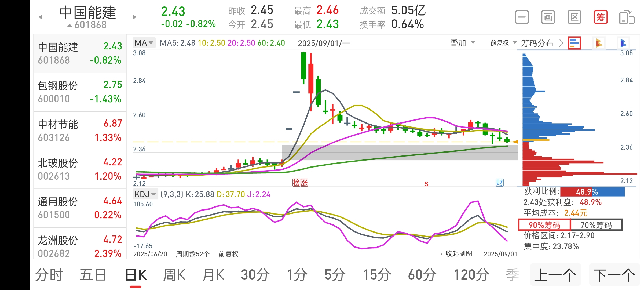Switch to 周K tab
Image resolution: width=644 pixels, height=290 pixels.
tap(174, 275)
